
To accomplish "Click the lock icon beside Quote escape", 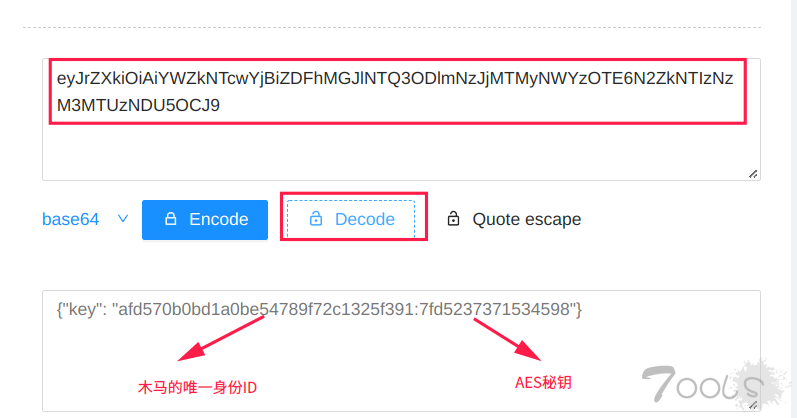I will [x=453, y=219].
